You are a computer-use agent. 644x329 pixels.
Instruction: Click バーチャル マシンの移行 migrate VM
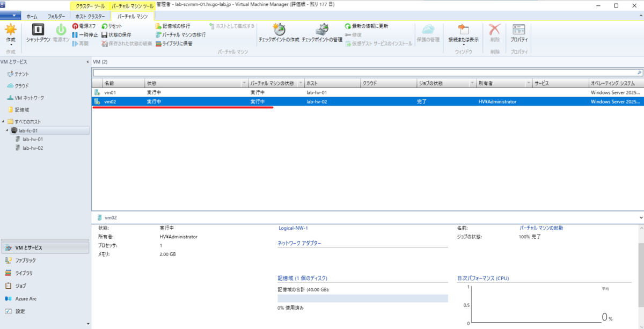(180, 34)
